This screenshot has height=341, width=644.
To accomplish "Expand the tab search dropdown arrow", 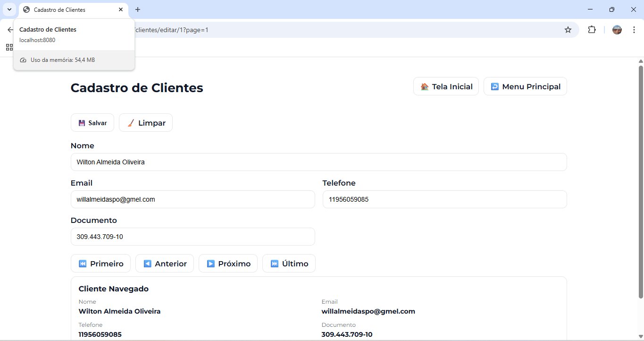I will [x=8, y=9].
